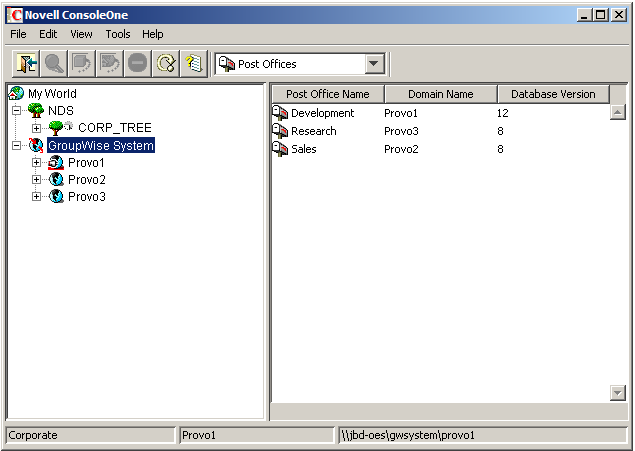Minimize the ConsoleOne window

pos(584,15)
